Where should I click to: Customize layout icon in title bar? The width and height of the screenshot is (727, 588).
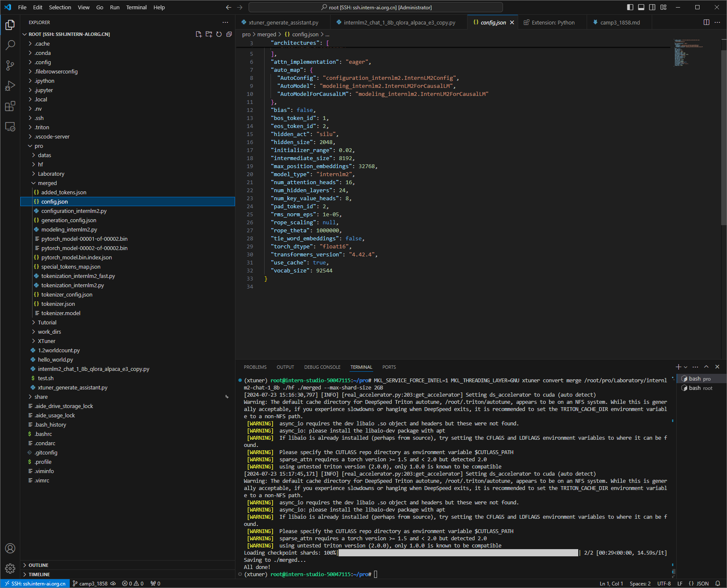[664, 7]
